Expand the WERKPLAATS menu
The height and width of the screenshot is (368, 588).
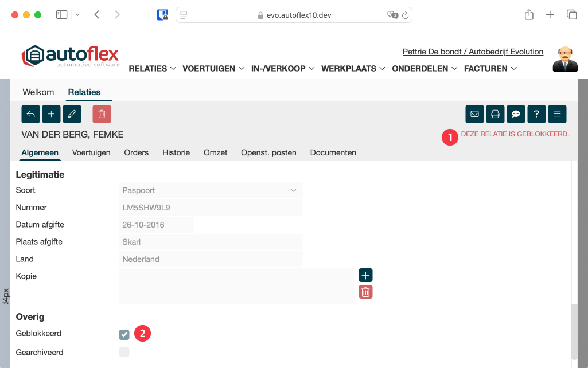pos(352,68)
